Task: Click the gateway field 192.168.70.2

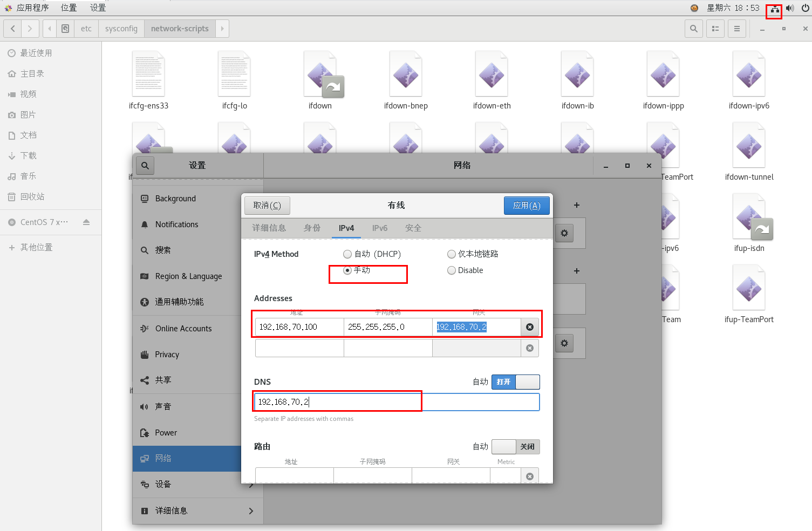Action: click(x=476, y=327)
